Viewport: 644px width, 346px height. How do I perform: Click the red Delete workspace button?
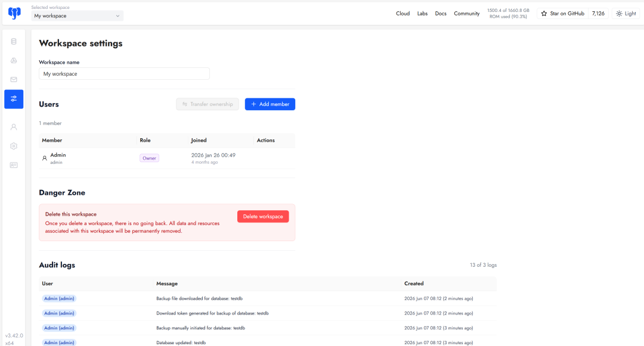[x=263, y=216]
